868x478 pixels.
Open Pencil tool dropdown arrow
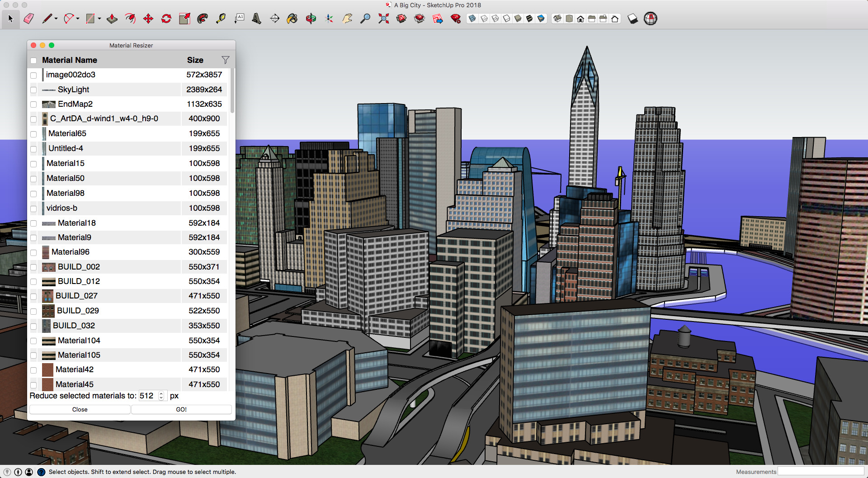pyautogui.click(x=56, y=19)
